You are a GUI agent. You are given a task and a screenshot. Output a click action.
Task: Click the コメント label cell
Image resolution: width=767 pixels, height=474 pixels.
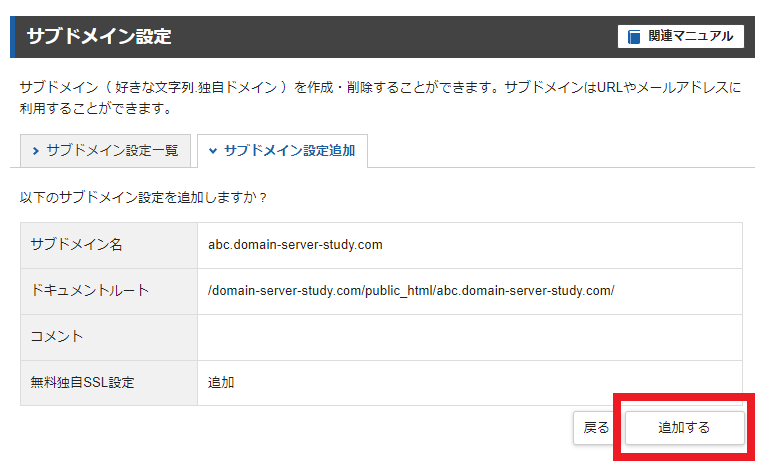click(109, 337)
